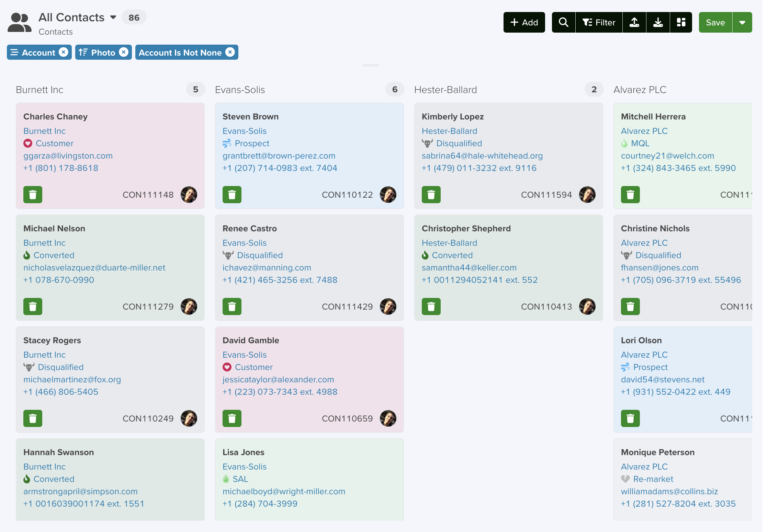This screenshot has width=768, height=532.
Task: Open email williamadams@collins.biz
Action: pos(669,491)
